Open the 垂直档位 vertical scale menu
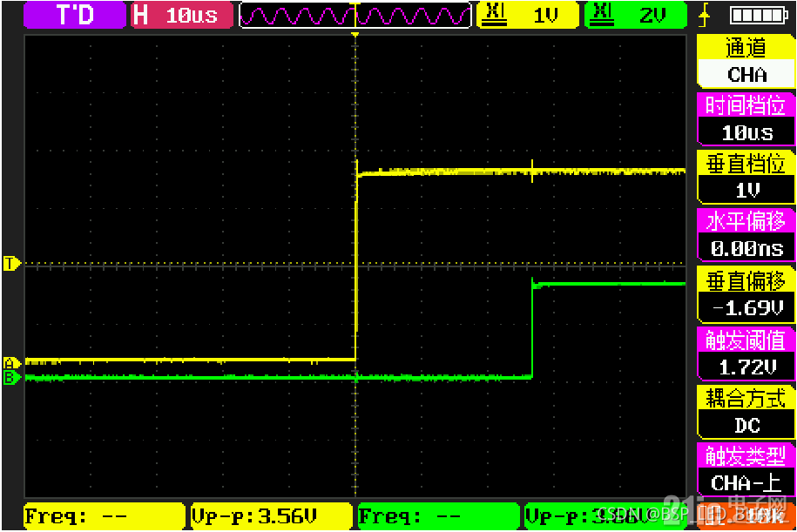Image resolution: width=797 pixels, height=532 pixels. coord(746,163)
